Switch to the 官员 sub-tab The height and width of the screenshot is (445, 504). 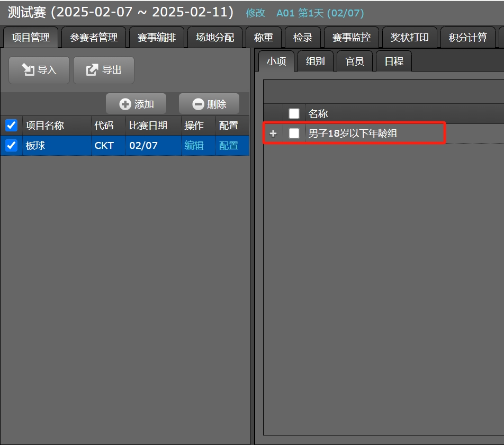(354, 61)
